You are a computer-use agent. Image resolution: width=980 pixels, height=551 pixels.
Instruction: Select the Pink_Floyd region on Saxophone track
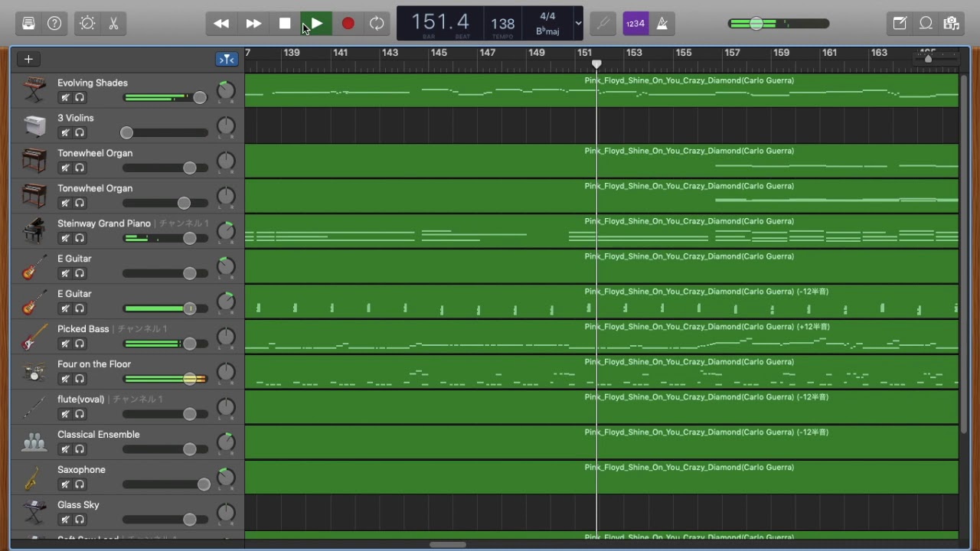tap(602, 478)
